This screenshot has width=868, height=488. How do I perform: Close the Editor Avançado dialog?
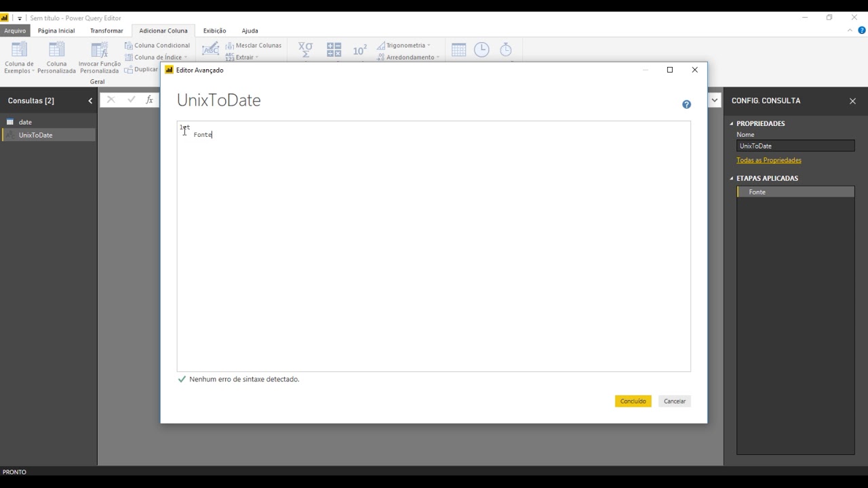694,70
